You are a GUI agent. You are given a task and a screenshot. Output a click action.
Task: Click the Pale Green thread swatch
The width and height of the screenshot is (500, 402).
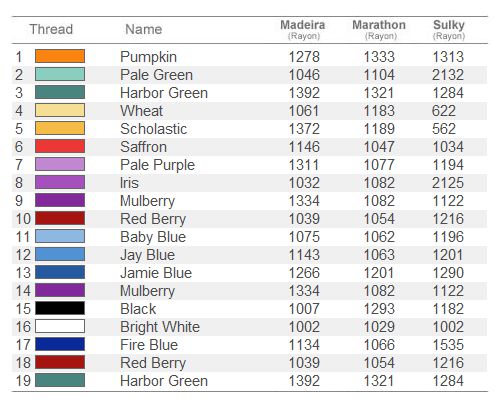click(60, 74)
